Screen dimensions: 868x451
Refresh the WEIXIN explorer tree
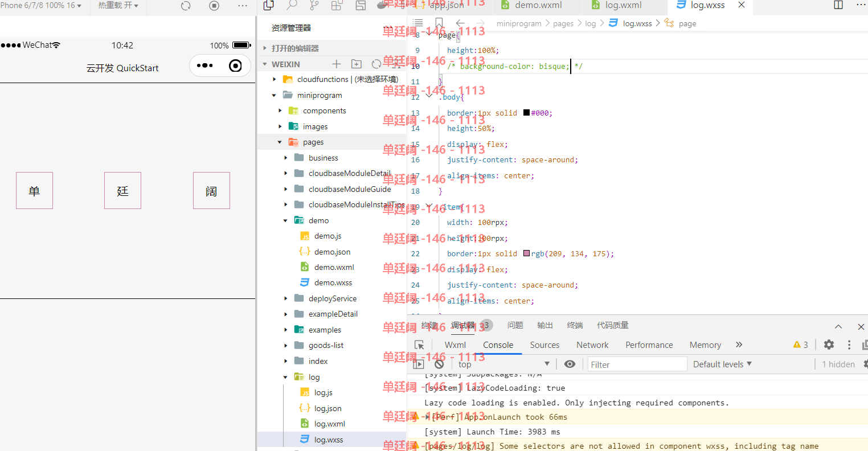[376, 64]
